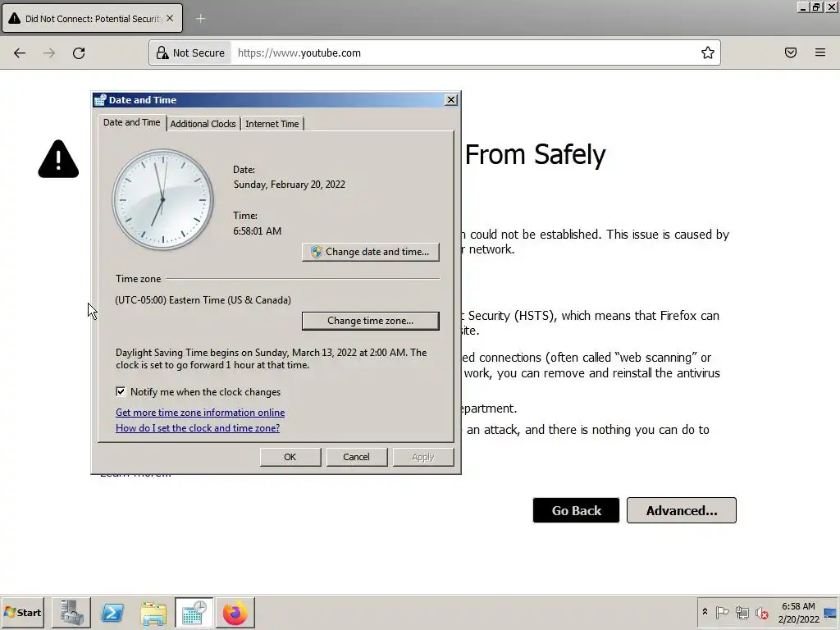This screenshot has width=840, height=630.
Task: Click the Show Desktop icon
Action: (831, 612)
